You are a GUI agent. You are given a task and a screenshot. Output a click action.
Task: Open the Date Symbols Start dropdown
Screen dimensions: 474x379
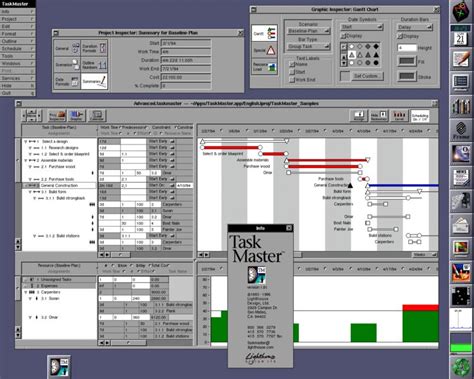(x=362, y=27)
